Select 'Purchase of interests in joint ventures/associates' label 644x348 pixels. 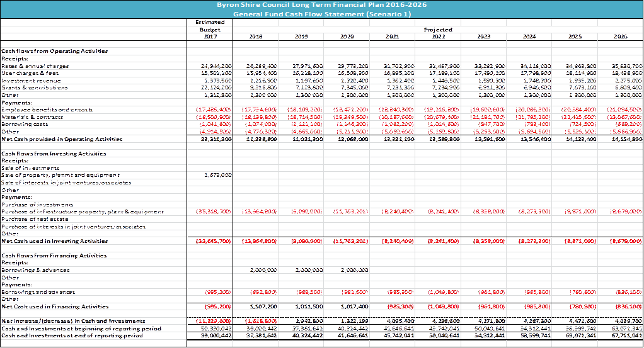(x=73, y=227)
